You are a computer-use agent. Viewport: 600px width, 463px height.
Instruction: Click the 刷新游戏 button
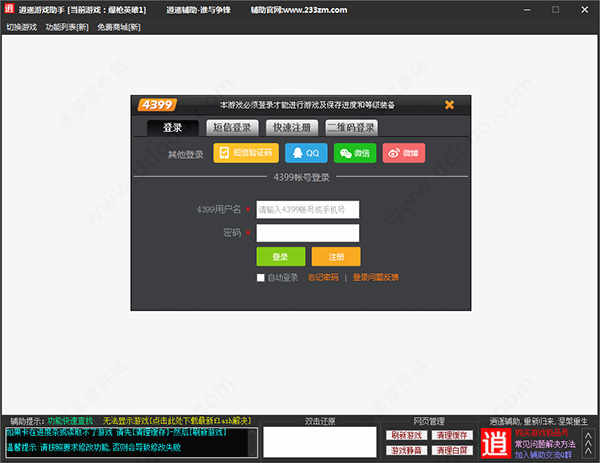[x=406, y=435]
